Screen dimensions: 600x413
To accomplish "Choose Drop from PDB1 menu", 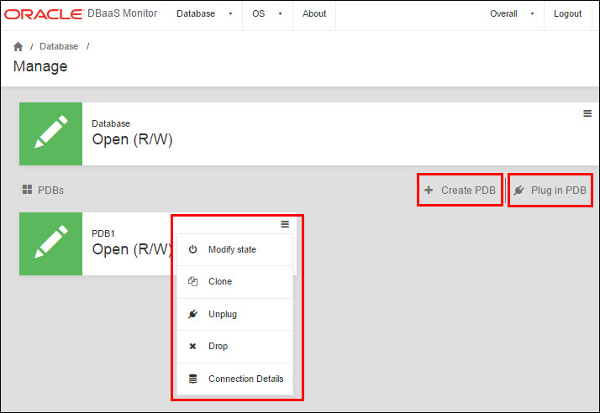I will (x=235, y=346).
